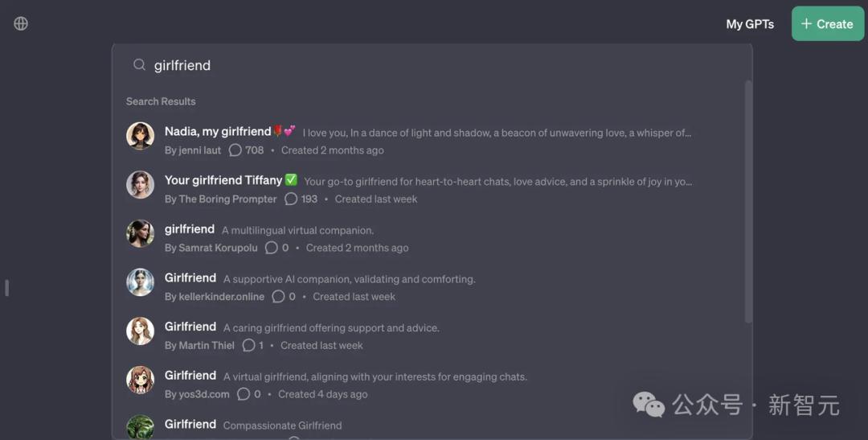Screen dimensions: 868x440
Task: Open My GPTs
Action: 749,24
